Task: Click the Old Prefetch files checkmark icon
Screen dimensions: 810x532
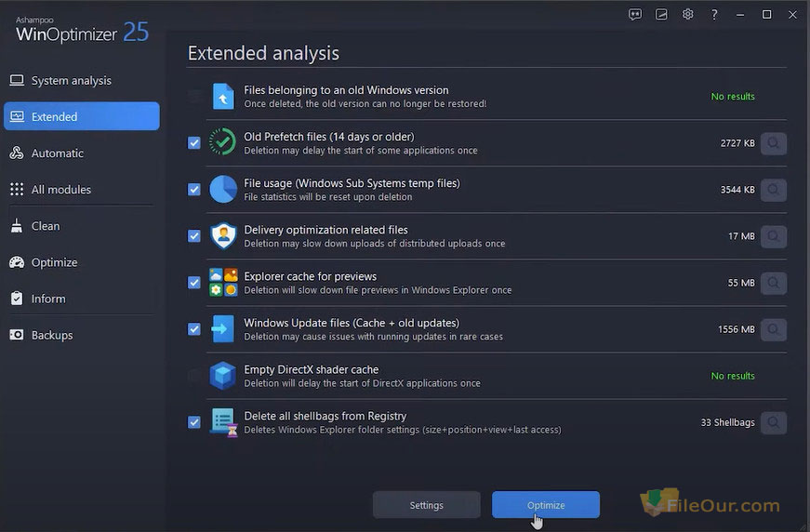Action: coord(222,142)
